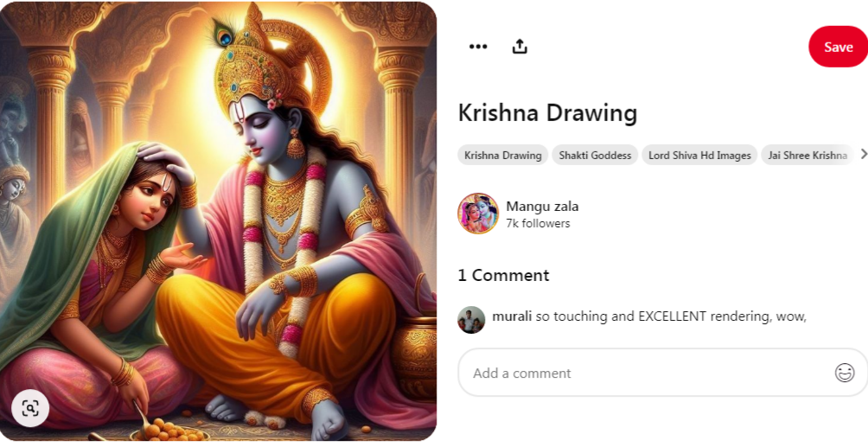Show more tags with right chevron
Viewport: 868px width, 447px height.
click(864, 154)
